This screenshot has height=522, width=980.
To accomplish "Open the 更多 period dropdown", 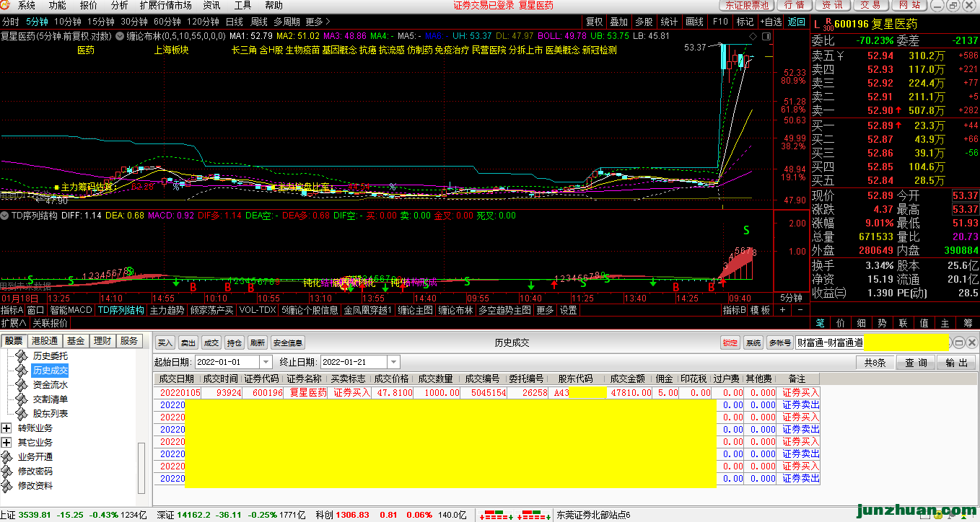I will click(x=318, y=22).
